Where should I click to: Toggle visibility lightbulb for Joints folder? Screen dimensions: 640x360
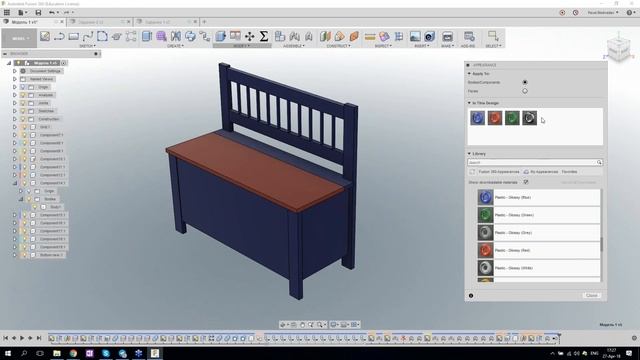coord(23,103)
